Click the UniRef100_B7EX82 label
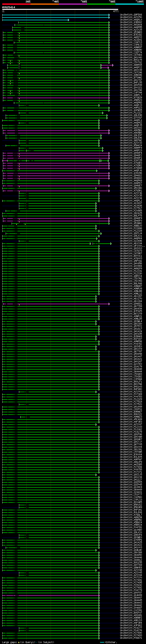Viewport: 146px width, 644px height. (131, 35)
